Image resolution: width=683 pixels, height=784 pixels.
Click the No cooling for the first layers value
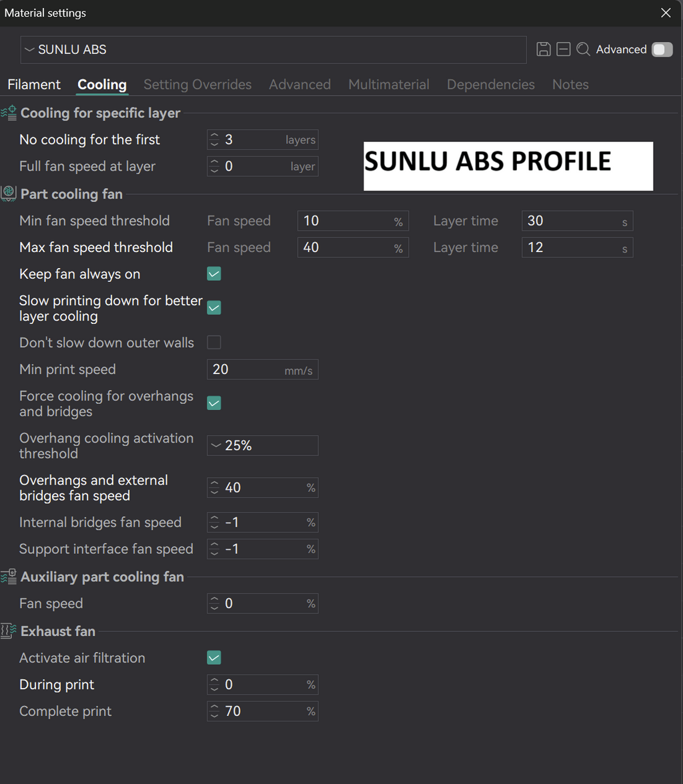263,139
